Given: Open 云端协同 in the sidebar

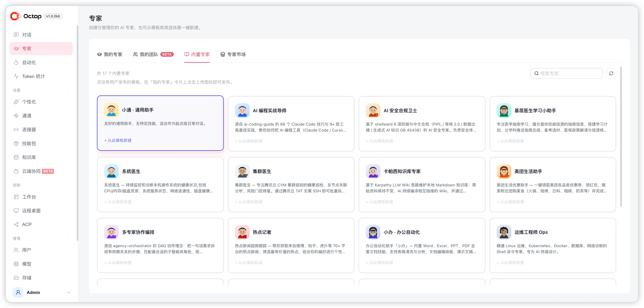Looking at the screenshot, I should [41, 171].
